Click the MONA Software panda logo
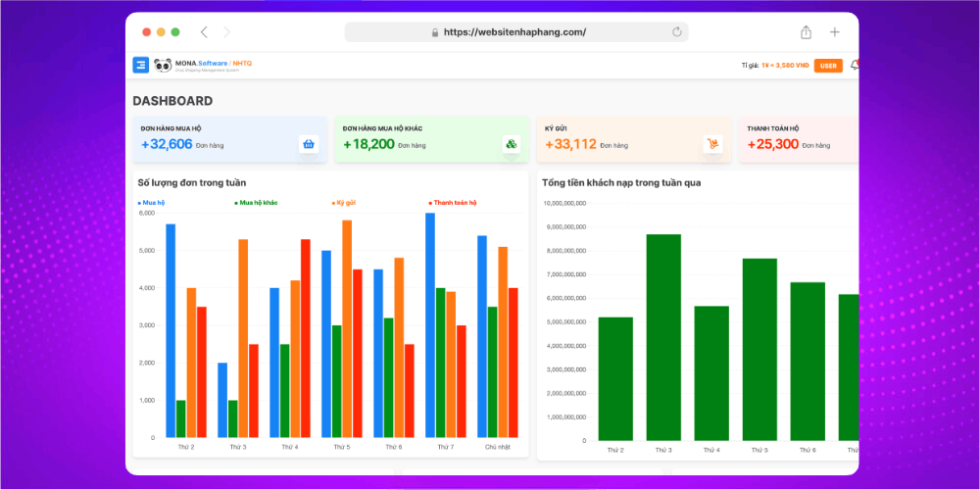The width and height of the screenshot is (980, 490). tap(163, 66)
